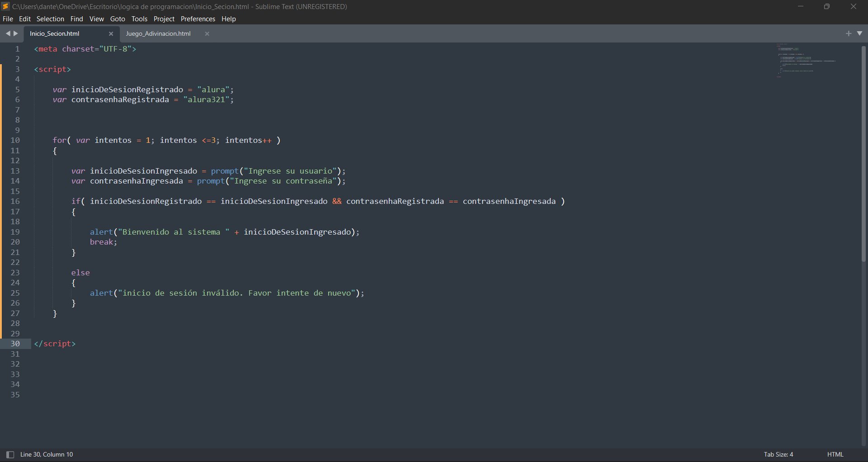The width and height of the screenshot is (868, 462).
Task: Click the closing </script> tag
Action: point(55,344)
